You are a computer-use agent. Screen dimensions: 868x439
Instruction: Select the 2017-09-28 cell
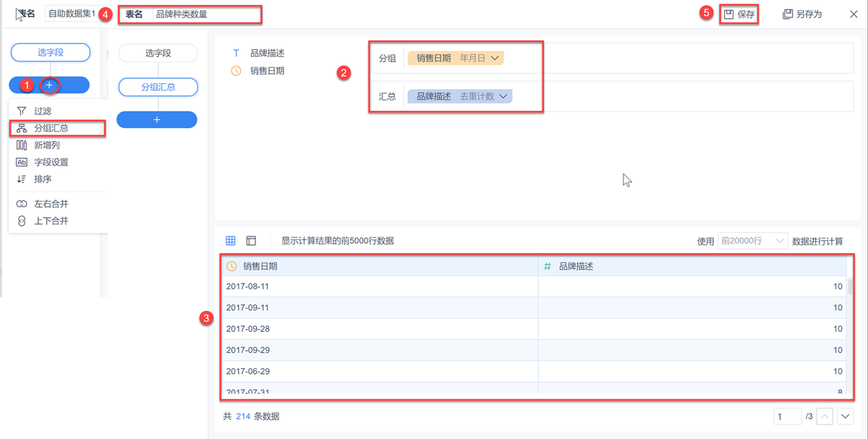click(x=380, y=329)
